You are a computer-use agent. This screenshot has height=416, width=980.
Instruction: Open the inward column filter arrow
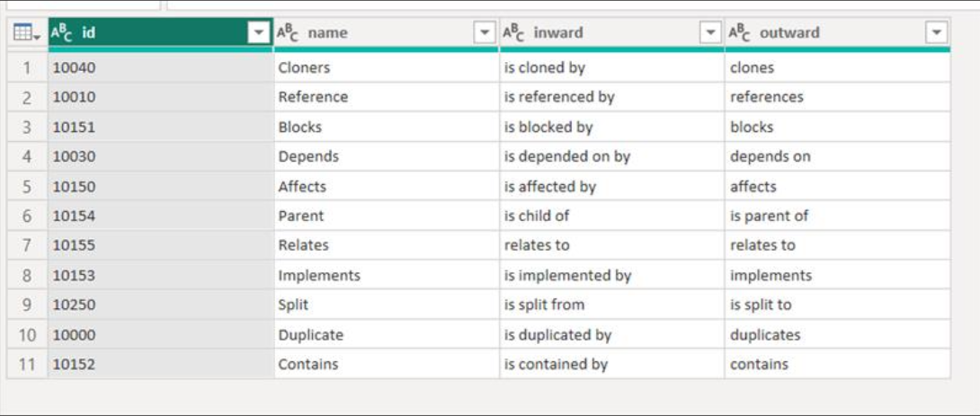[x=710, y=33]
